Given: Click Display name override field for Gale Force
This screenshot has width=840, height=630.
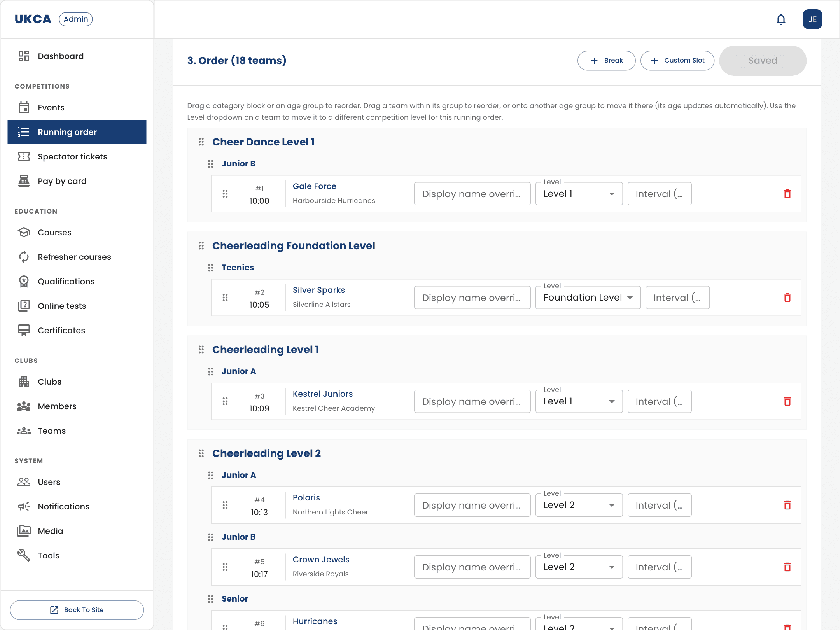Looking at the screenshot, I should click(x=472, y=194).
